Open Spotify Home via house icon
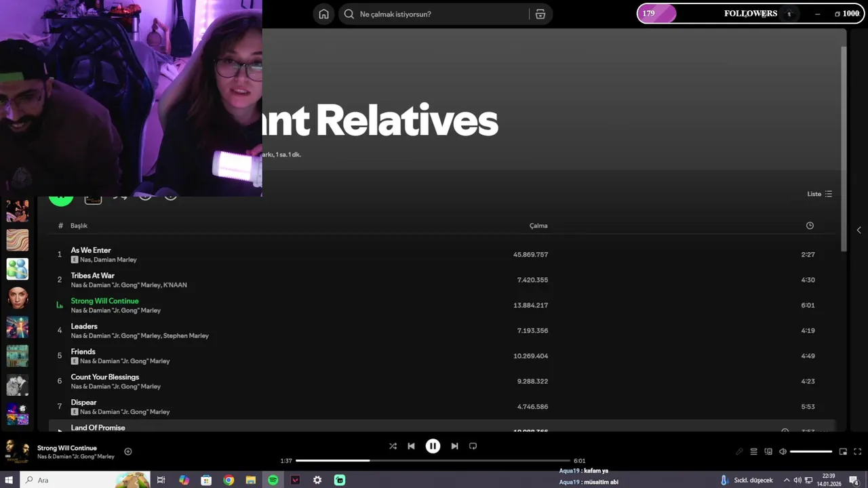 323,14
